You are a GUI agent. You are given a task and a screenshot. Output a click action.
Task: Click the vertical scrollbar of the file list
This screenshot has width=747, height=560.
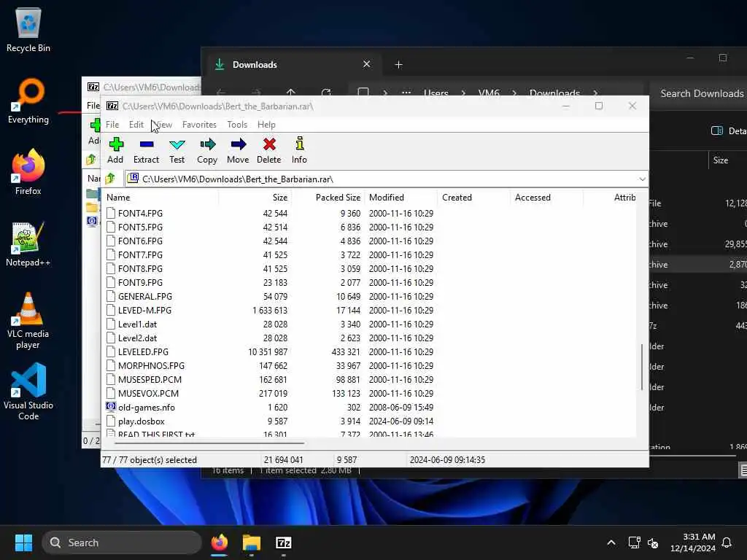click(x=642, y=367)
